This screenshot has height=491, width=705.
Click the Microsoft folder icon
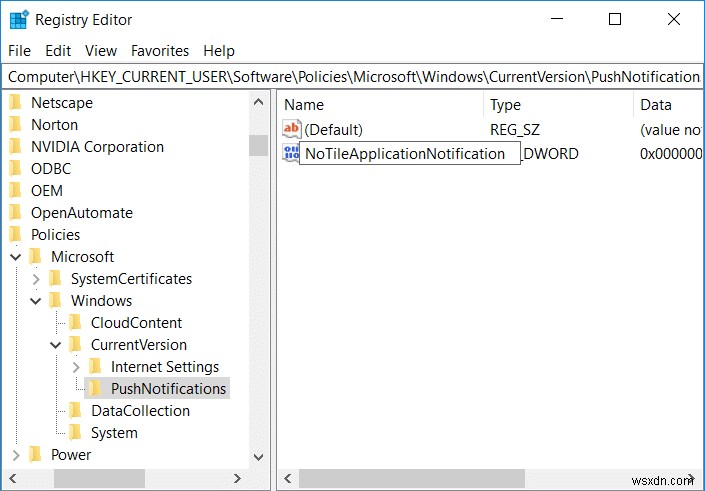click(35, 257)
